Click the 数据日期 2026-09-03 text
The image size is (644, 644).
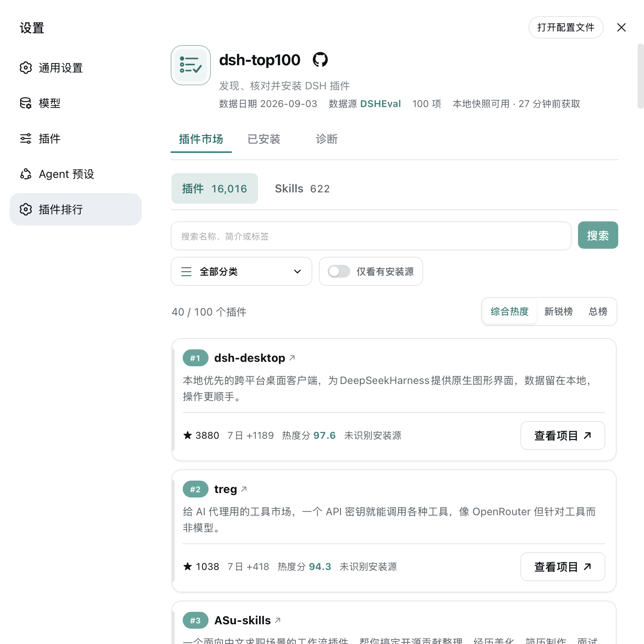coord(268,104)
